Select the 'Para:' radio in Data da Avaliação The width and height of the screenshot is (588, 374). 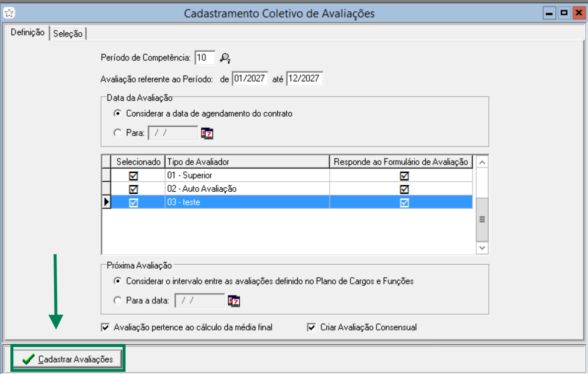[117, 133]
